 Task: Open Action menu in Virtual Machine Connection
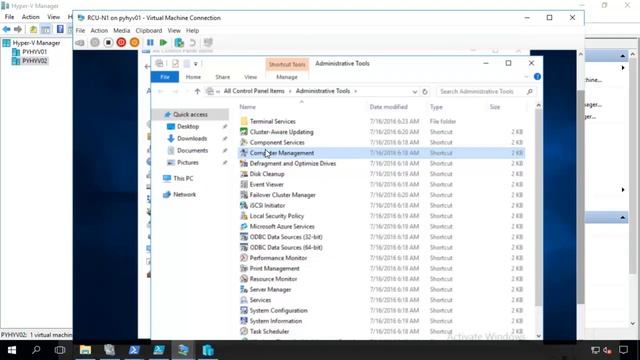99,31
